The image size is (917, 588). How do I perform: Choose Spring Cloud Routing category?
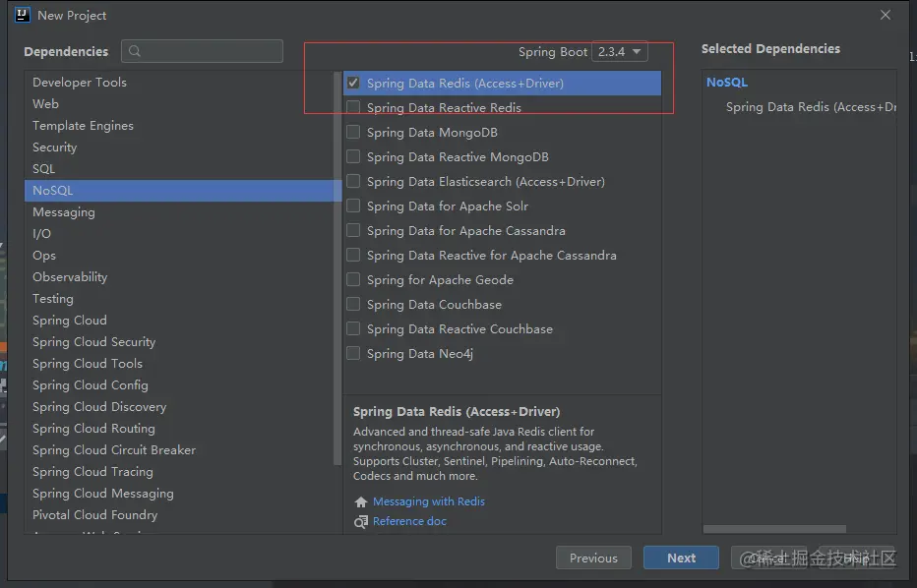[x=179, y=429]
